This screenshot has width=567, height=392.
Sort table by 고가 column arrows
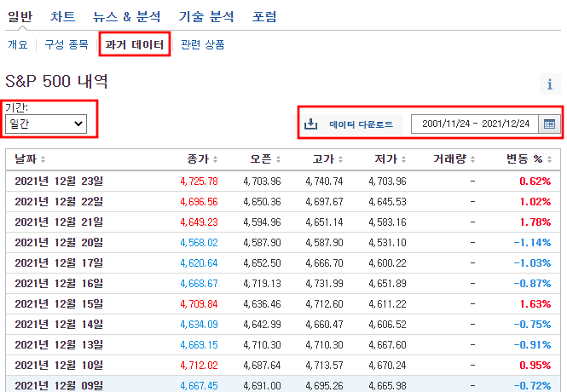pyautogui.click(x=341, y=159)
